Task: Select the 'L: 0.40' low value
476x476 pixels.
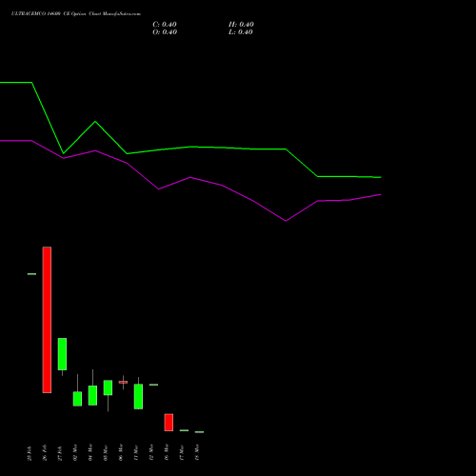Action: point(241,32)
